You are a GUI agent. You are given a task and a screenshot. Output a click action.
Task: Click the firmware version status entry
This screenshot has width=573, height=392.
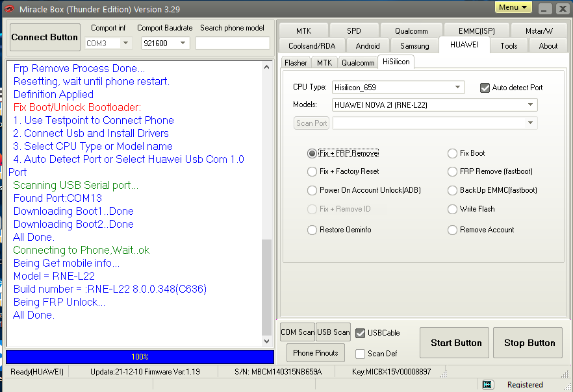tap(145, 372)
